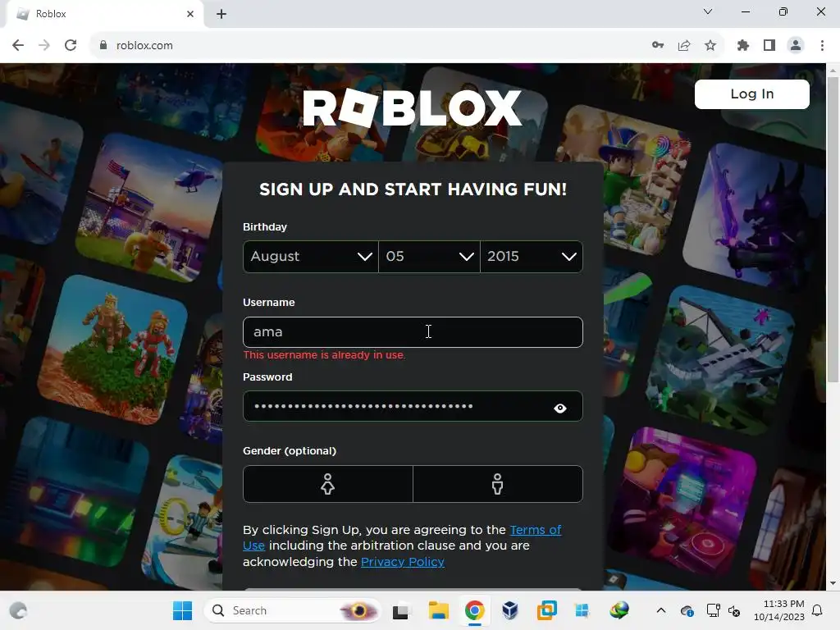Toggle password visibility with the eye icon
The image size is (840, 630).
pos(559,409)
